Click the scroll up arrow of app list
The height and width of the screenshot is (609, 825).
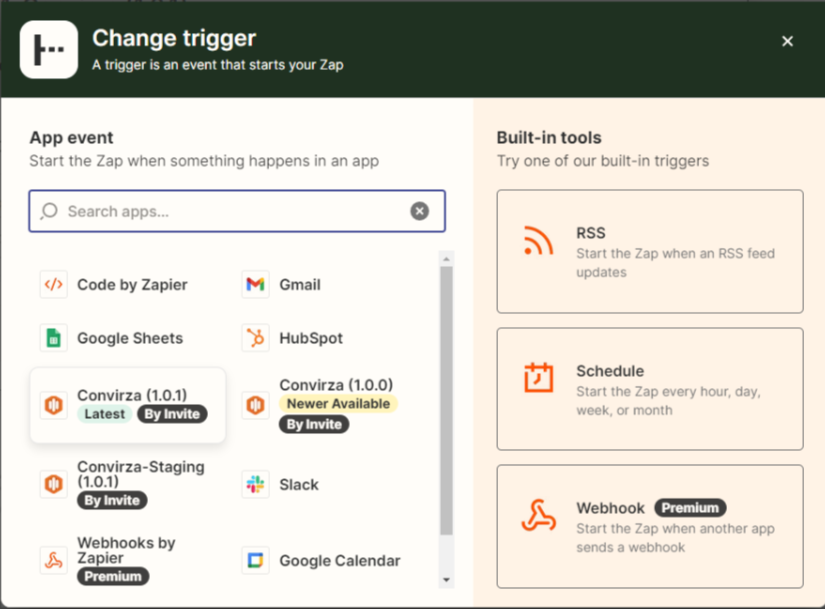pyautogui.click(x=446, y=259)
